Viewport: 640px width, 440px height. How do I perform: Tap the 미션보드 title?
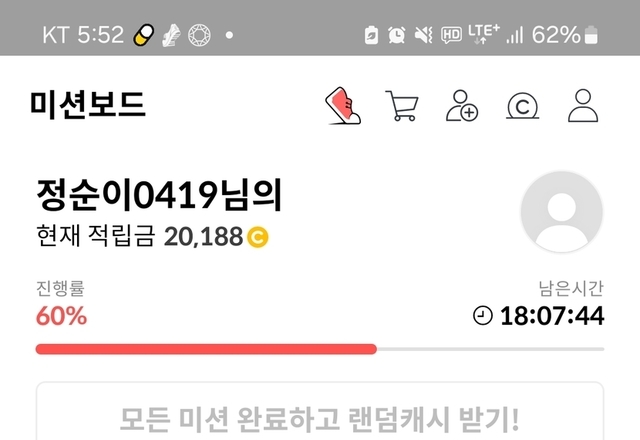(88, 104)
